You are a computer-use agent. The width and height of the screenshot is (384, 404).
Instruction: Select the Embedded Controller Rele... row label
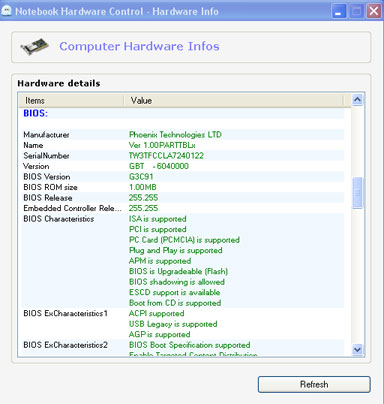pos(72,208)
